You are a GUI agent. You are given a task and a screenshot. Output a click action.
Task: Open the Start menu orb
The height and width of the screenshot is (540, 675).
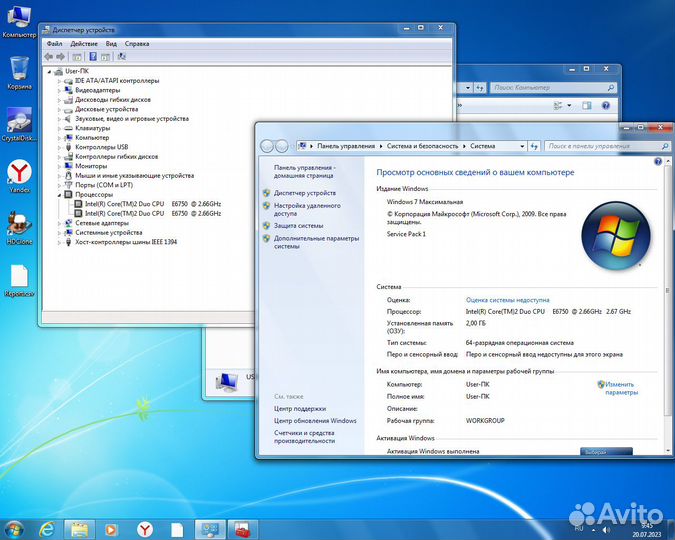(x=13, y=529)
